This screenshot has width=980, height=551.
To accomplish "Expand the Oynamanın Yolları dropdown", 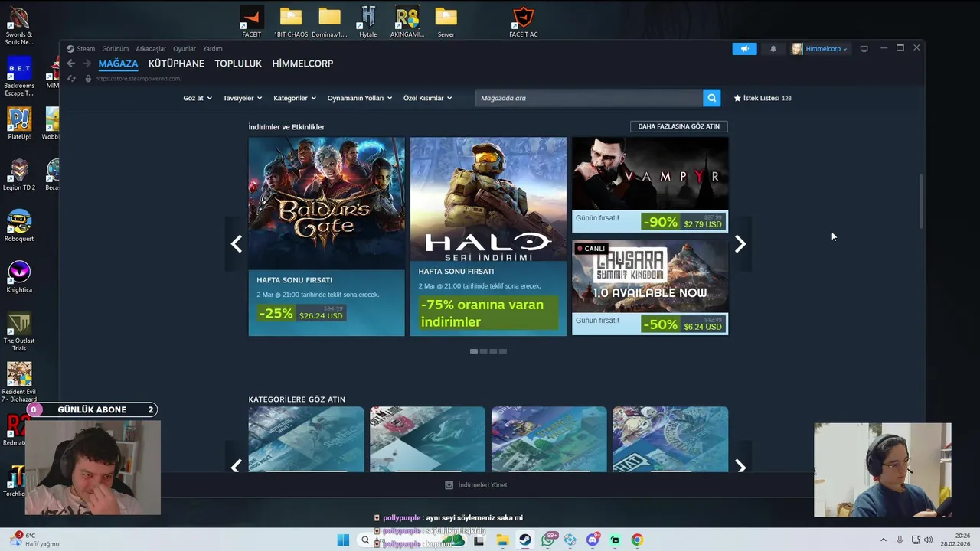I will pos(360,98).
